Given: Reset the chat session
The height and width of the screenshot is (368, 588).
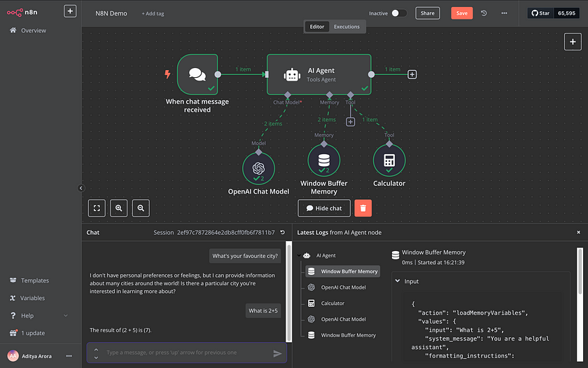Looking at the screenshot, I should (283, 233).
